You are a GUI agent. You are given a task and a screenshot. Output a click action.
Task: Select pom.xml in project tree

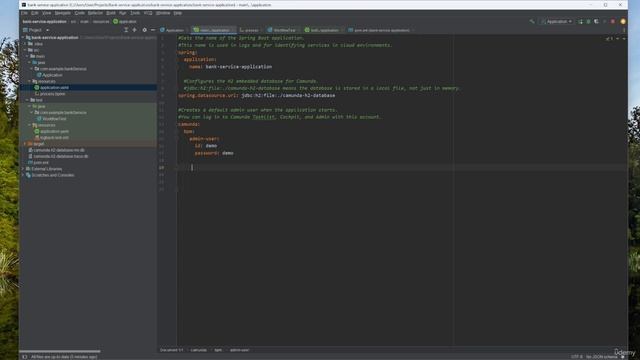(40, 162)
